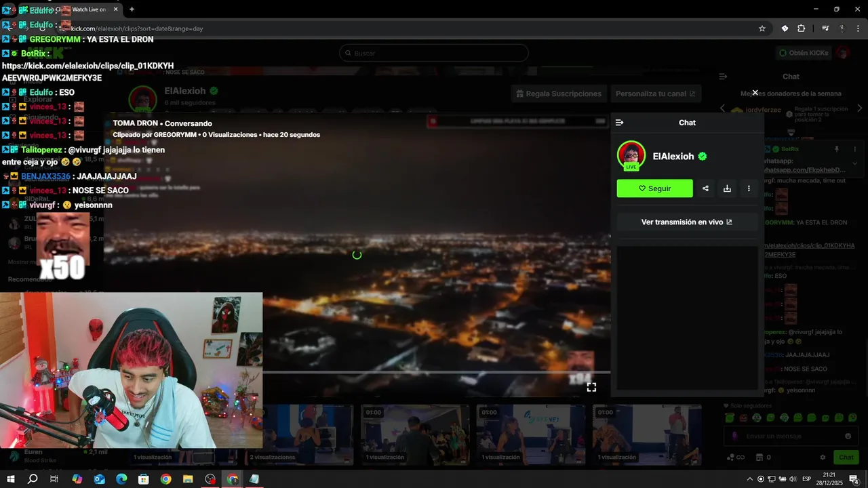Show previous top donor with left arrow

pyautogui.click(x=722, y=108)
